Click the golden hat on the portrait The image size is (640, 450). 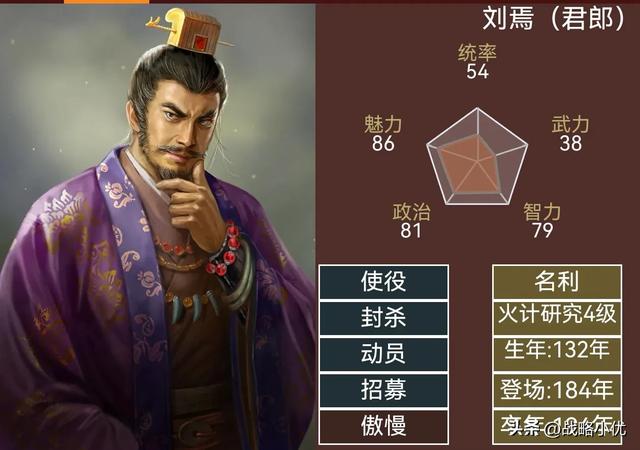point(193,31)
